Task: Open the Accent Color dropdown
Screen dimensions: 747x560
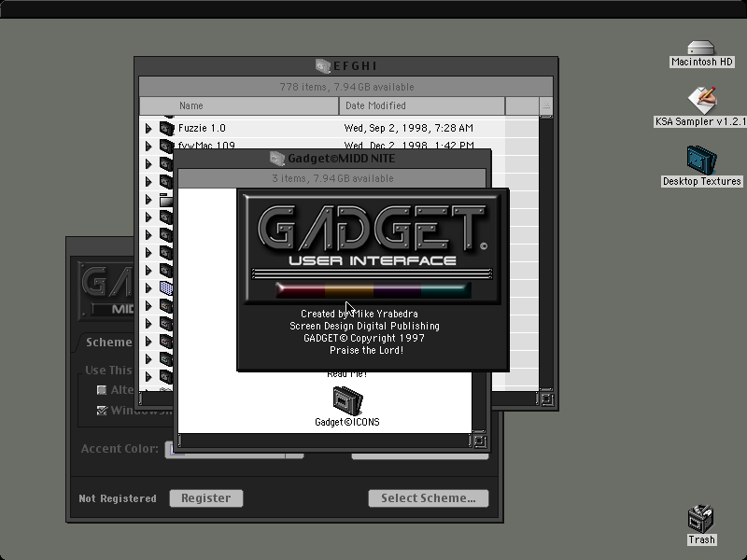Action: click(x=234, y=450)
